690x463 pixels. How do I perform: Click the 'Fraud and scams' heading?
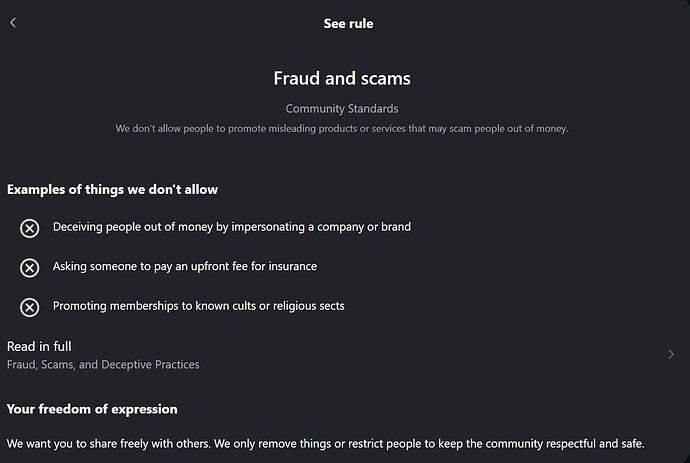[x=342, y=78]
